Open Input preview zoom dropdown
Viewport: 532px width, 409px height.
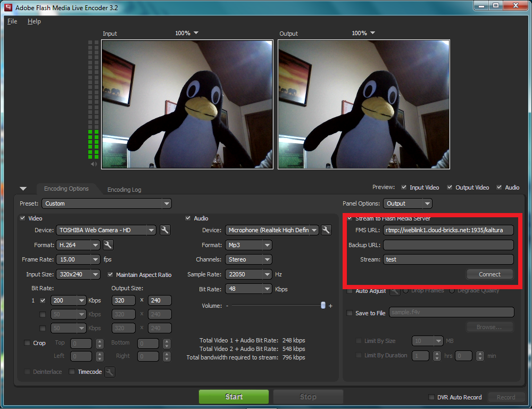[x=187, y=33]
